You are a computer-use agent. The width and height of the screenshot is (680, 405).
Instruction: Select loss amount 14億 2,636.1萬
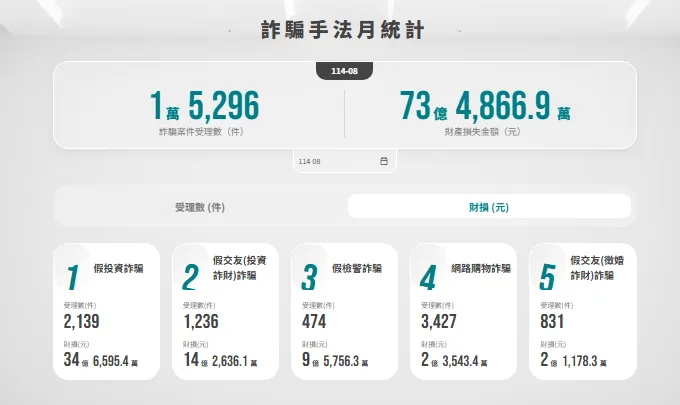click(x=220, y=360)
